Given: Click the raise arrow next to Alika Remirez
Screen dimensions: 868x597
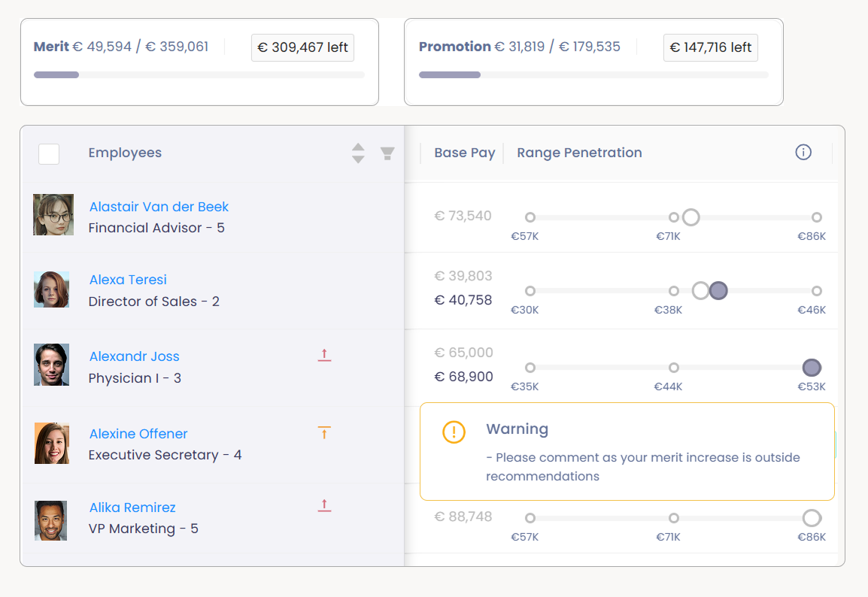Looking at the screenshot, I should click(324, 505).
